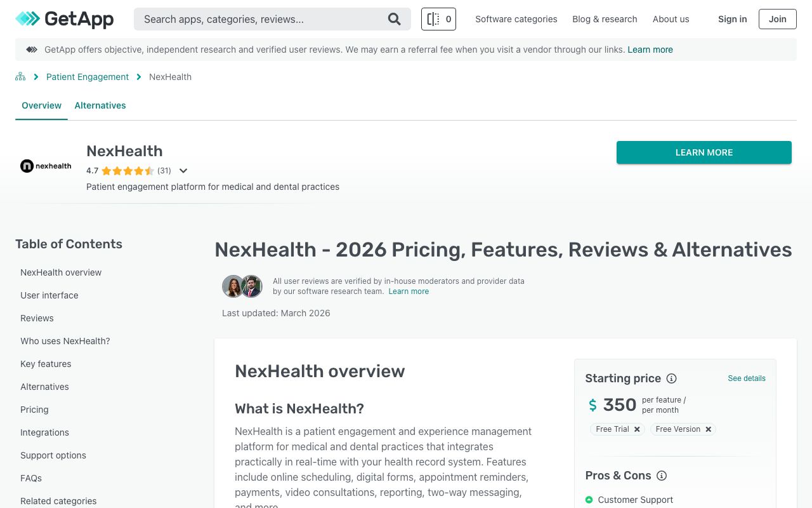Click the green Customer Support pro icon
This screenshot has width=812, height=508.
tap(589, 500)
